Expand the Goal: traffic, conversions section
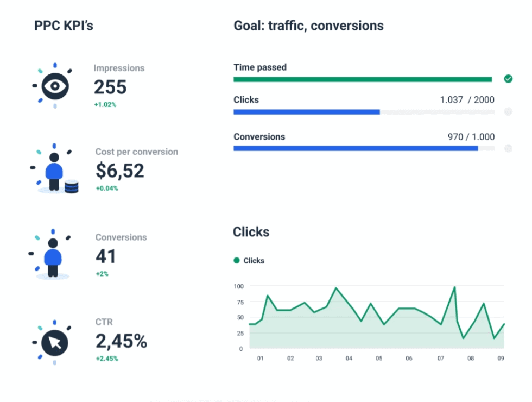 click(308, 25)
